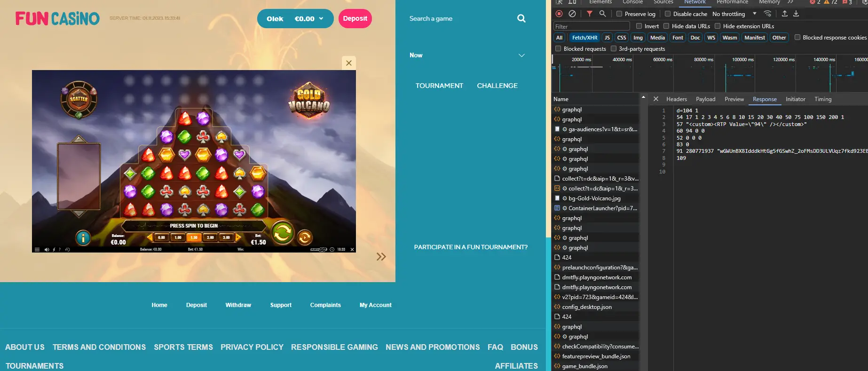868x371 pixels.
Task: Enable Disable cache checkbox
Action: pyautogui.click(x=668, y=14)
